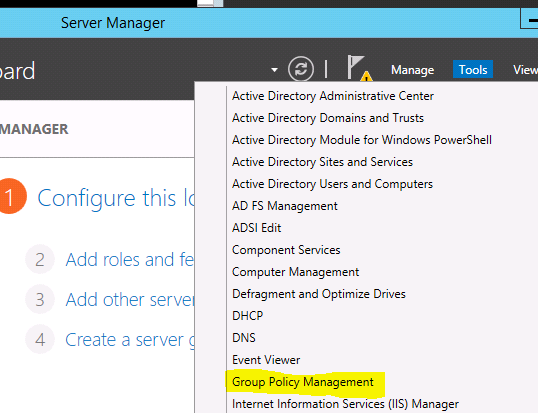Viewport: 538px width, 413px height.
Task: Select ADSI Edit from Tools list
Action: [256, 228]
